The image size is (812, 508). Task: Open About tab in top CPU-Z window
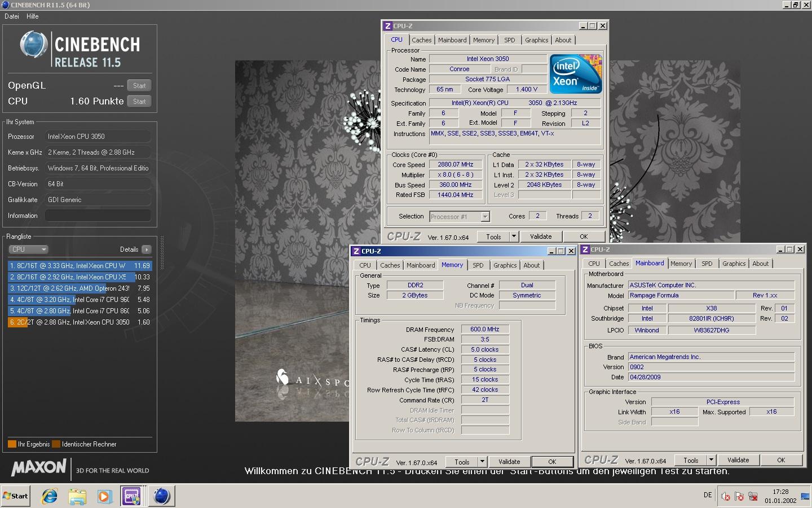pyautogui.click(x=563, y=40)
